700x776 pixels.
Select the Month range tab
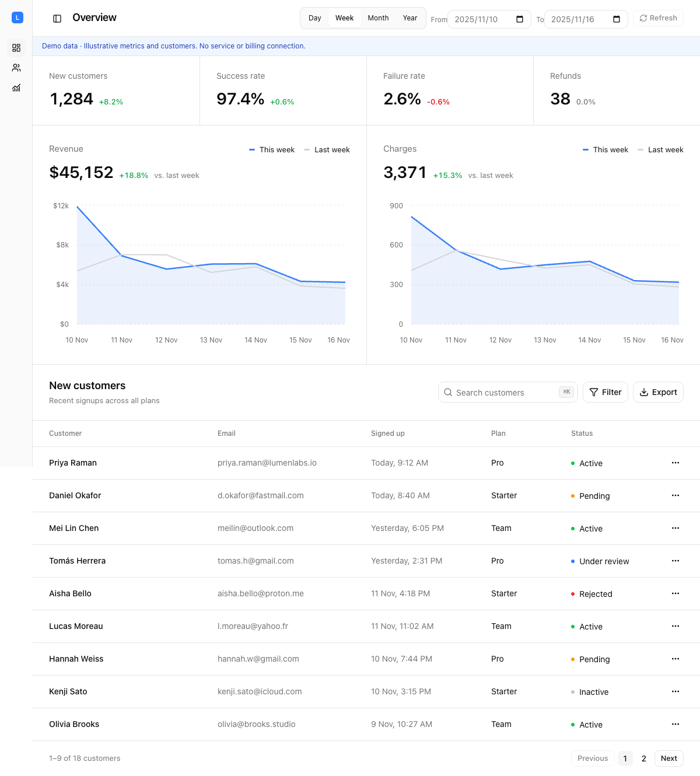tap(378, 18)
